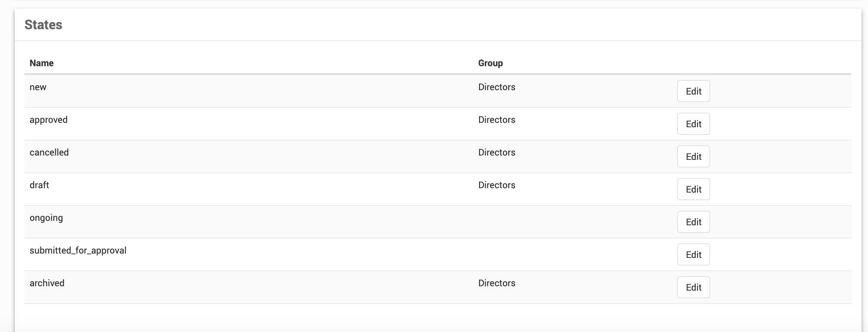The image size is (868, 332).
Task: Select the cancelled state name
Action: pyautogui.click(x=49, y=152)
